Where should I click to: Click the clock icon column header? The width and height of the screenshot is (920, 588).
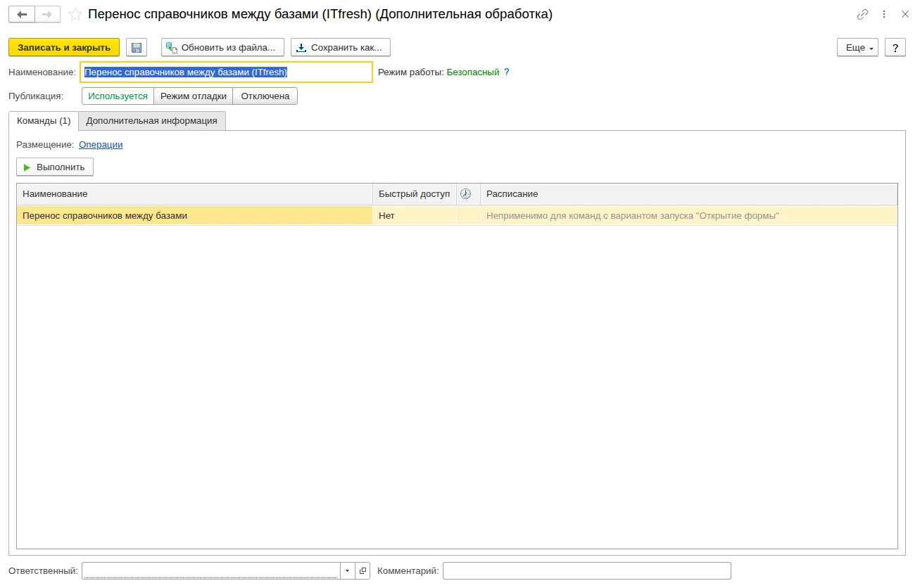[465, 194]
